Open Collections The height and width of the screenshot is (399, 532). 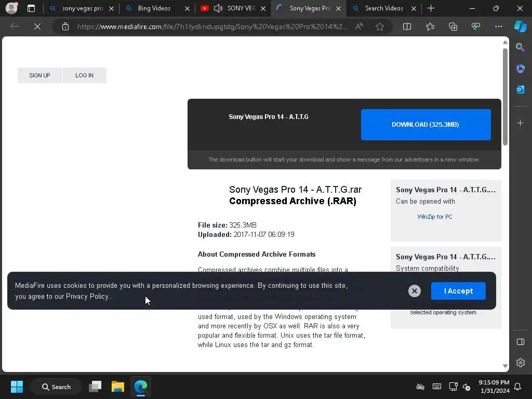(453, 26)
